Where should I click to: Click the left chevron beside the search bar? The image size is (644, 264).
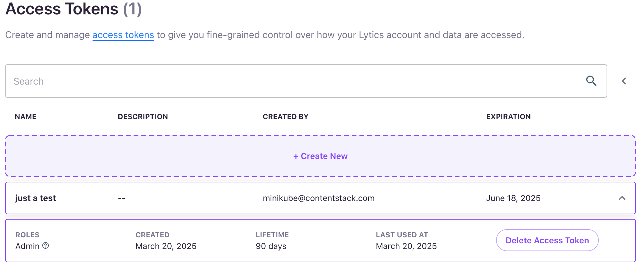(624, 81)
